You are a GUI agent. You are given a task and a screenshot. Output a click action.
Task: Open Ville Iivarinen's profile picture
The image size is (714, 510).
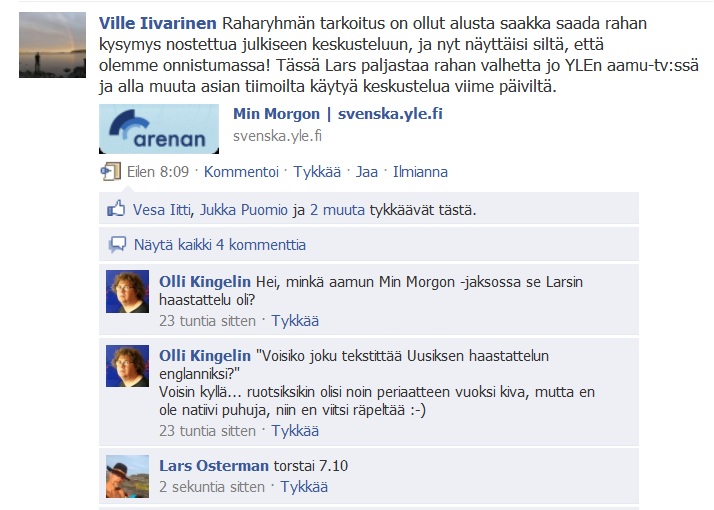click(52, 45)
